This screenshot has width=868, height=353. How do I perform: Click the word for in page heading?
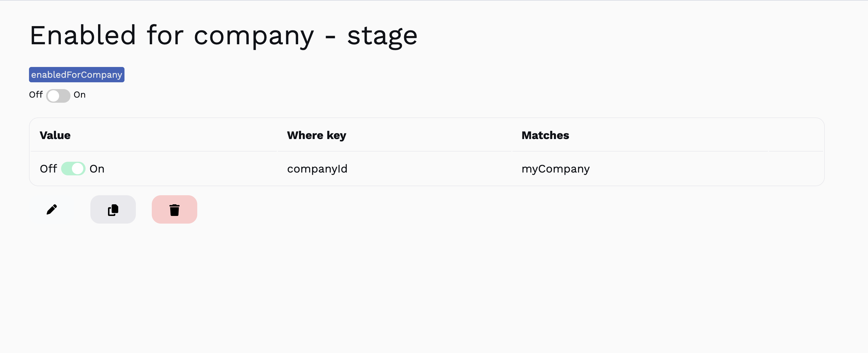[x=165, y=35]
